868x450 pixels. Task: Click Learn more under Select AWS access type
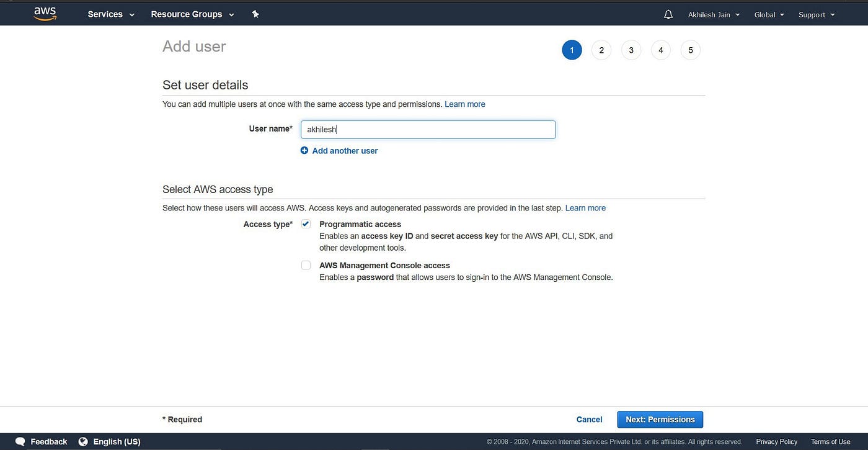coord(585,208)
